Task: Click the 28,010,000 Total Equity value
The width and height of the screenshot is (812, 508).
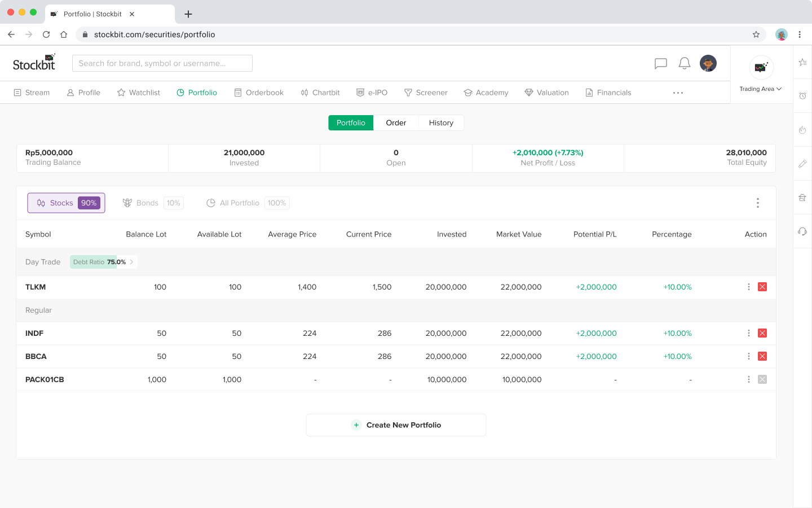Action: pos(747,153)
